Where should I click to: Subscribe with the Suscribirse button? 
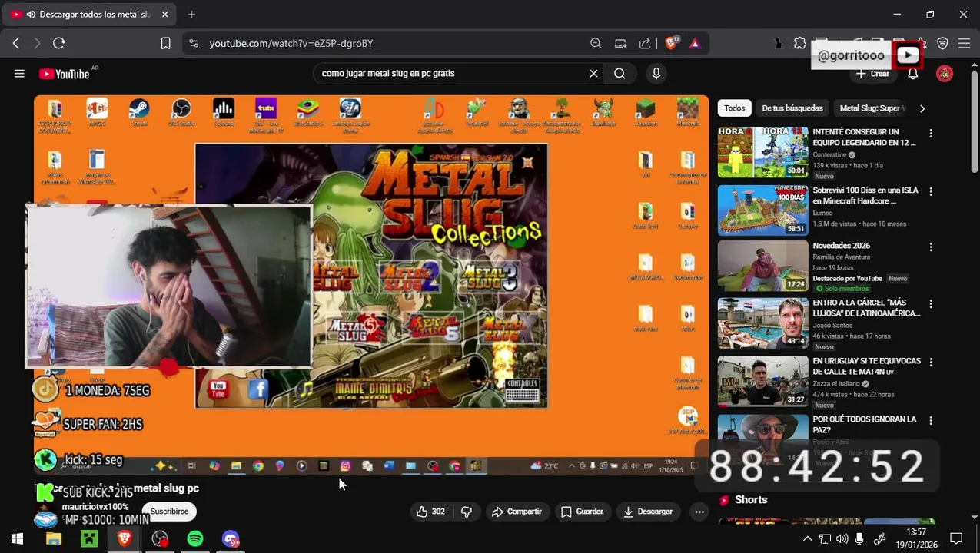[x=169, y=512]
